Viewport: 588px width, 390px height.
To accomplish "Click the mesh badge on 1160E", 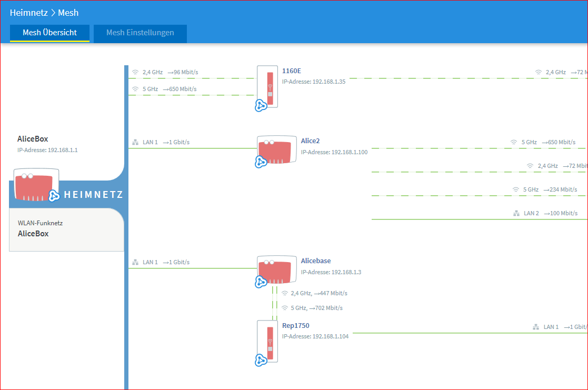I will [x=261, y=105].
